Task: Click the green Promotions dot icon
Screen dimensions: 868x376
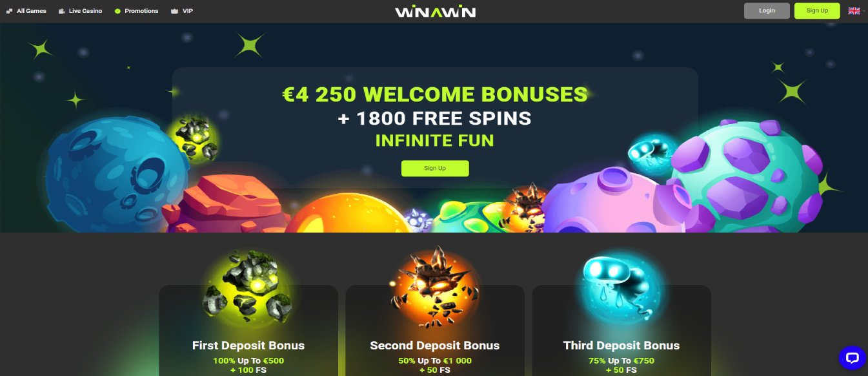Action: [117, 11]
